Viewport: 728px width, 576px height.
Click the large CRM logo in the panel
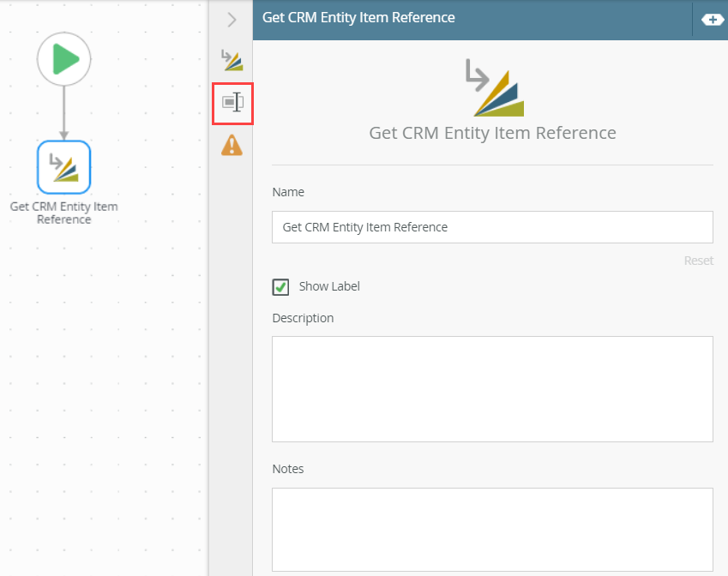(493, 87)
